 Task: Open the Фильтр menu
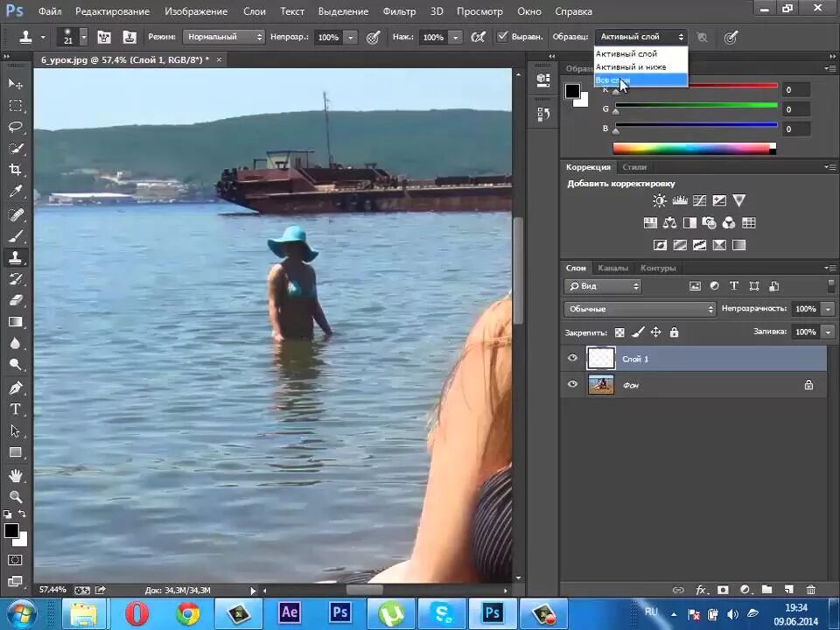399,11
